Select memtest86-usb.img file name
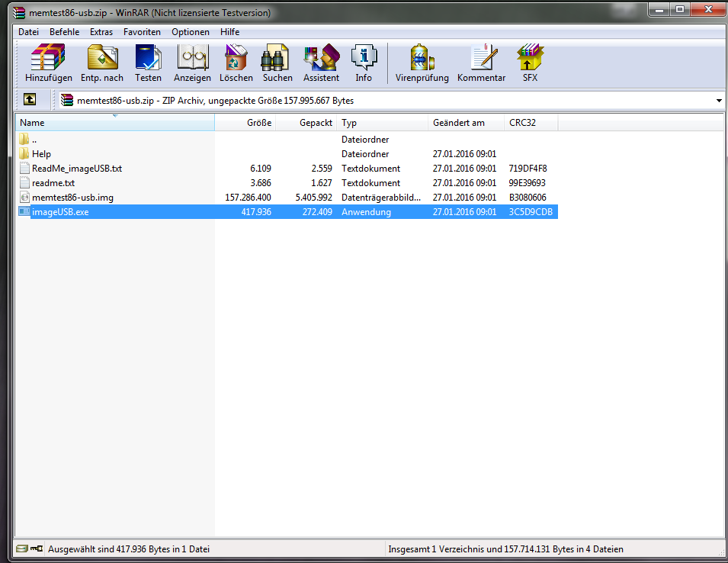 click(x=73, y=198)
